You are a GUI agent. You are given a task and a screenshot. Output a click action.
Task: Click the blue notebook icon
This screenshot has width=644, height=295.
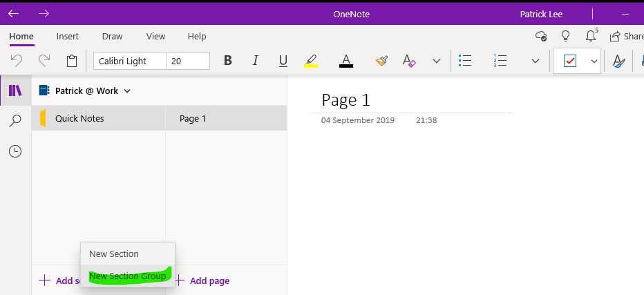44,91
